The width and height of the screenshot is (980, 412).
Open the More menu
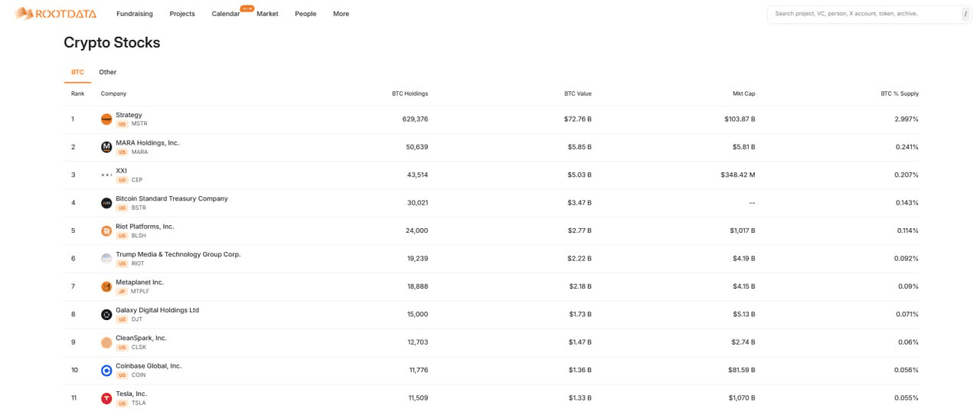click(x=341, y=14)
